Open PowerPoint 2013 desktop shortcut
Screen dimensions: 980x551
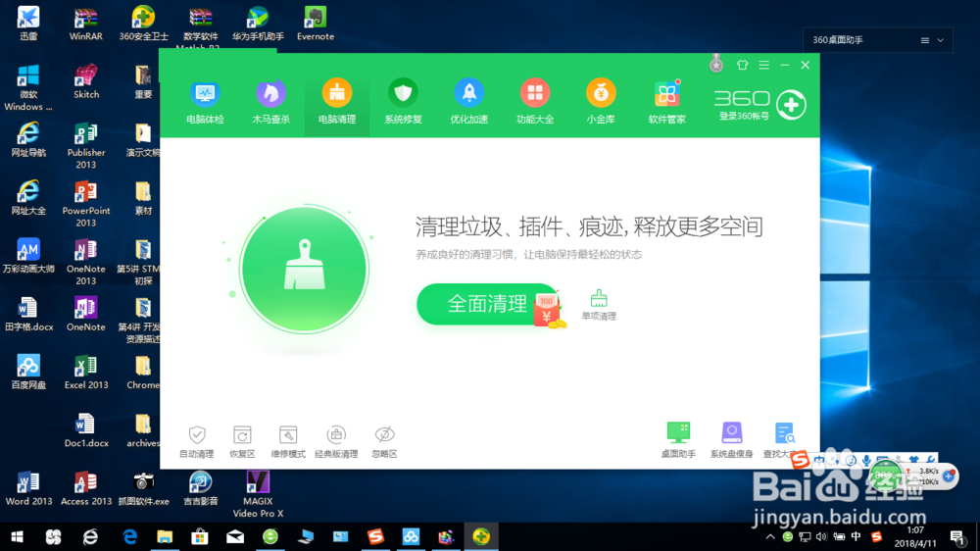(85, 204)
